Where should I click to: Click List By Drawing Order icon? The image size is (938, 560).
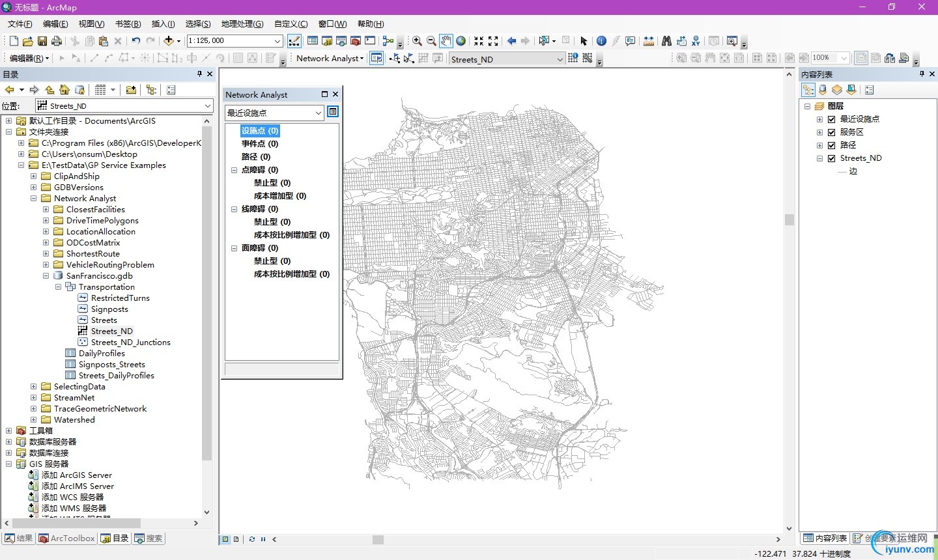tap(808, 90)
